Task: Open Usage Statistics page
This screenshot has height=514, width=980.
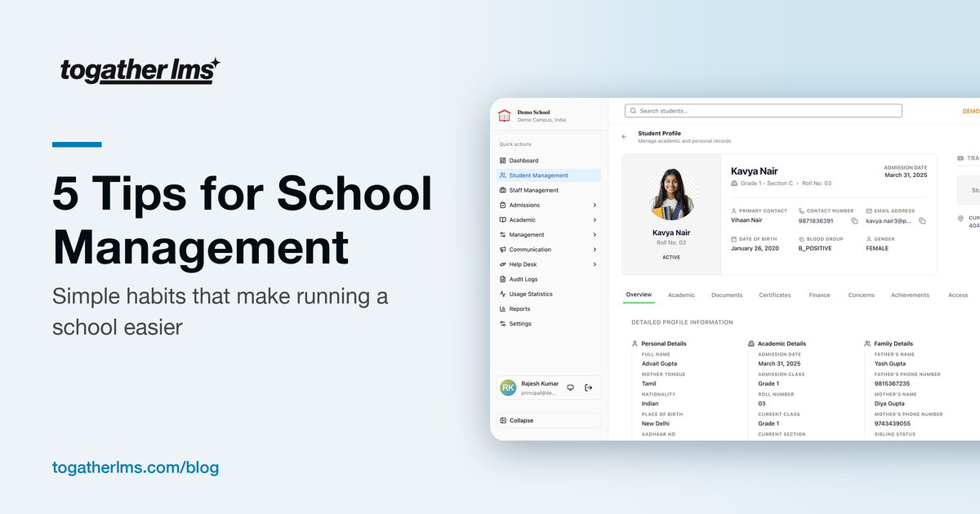Action: click(x=549, y=294)
